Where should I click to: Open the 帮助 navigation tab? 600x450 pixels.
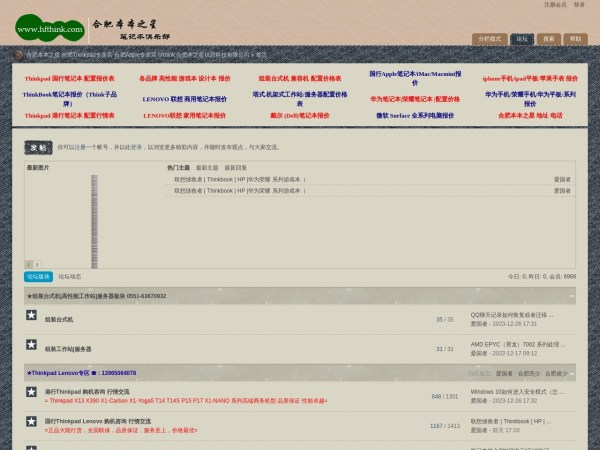click(x=576, y=39)
